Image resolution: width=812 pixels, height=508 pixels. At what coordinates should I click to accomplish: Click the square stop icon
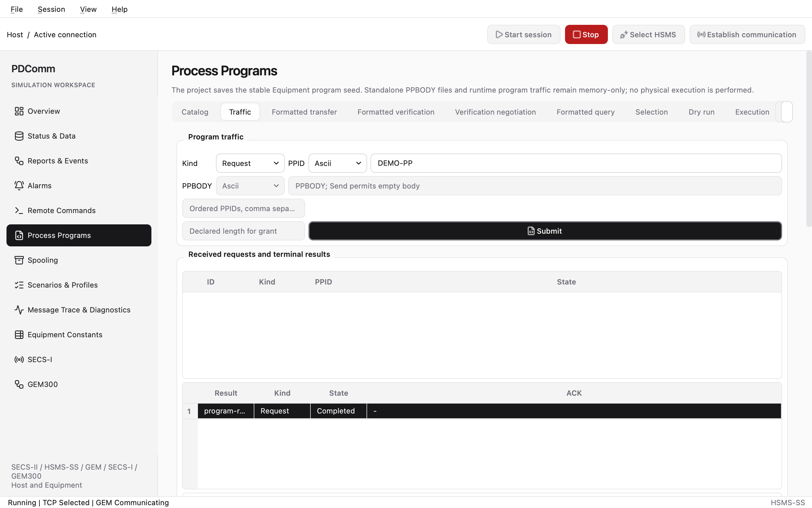click(x=577, y=35)
